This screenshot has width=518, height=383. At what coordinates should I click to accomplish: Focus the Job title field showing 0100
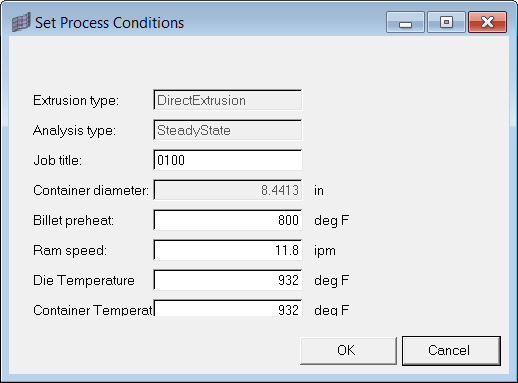click(228, 160)
